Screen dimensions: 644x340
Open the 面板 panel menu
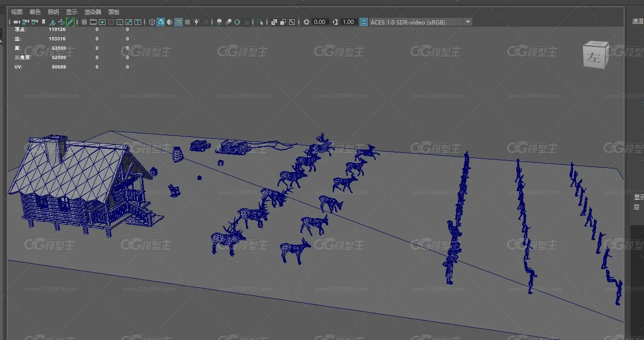point(114,12)
